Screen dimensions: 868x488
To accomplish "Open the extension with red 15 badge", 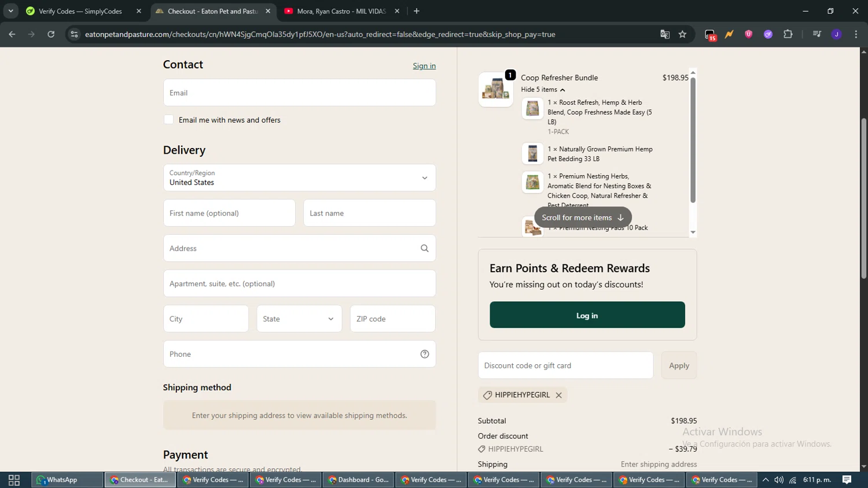I will pos(711,35).
